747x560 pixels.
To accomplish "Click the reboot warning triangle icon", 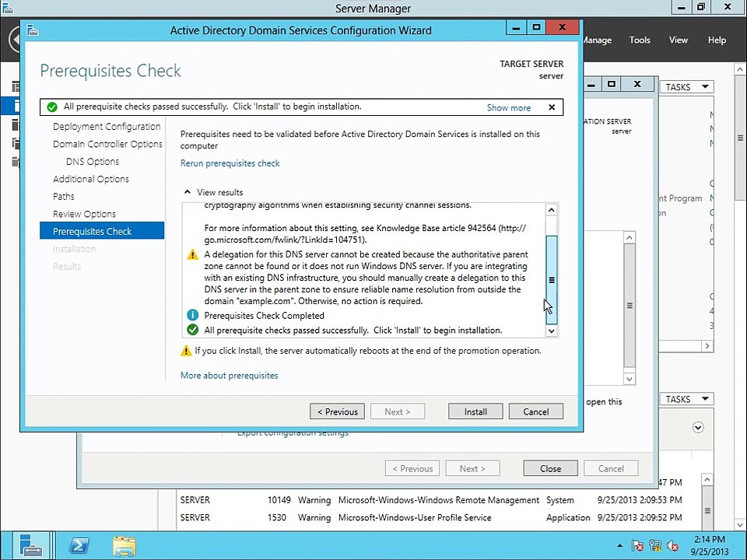I will [186, 351].
